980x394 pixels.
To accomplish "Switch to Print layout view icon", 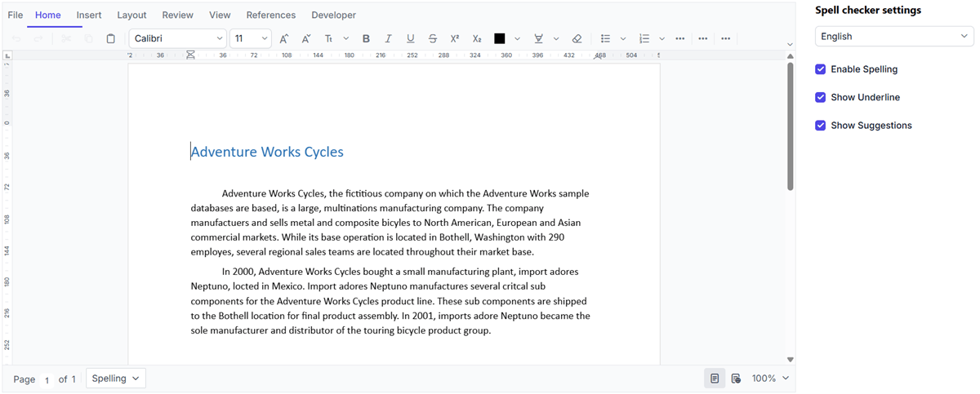I will [x=715, y=379].
